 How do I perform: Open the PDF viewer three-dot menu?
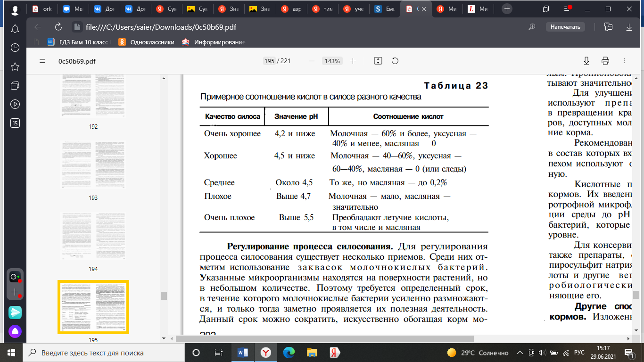[x=624, y=61]
